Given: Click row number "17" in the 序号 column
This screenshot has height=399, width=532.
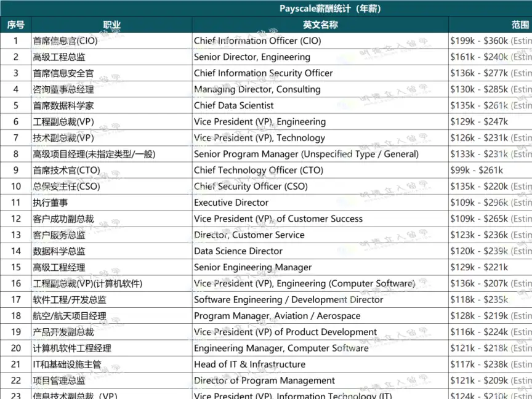Looking at the screenshot, I should (x=15, y=300).
